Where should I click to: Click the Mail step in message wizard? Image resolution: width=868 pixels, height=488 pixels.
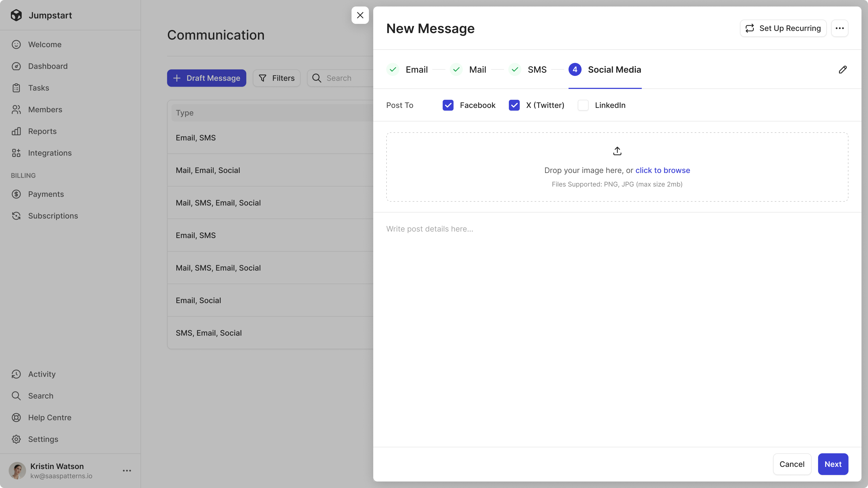477,69
